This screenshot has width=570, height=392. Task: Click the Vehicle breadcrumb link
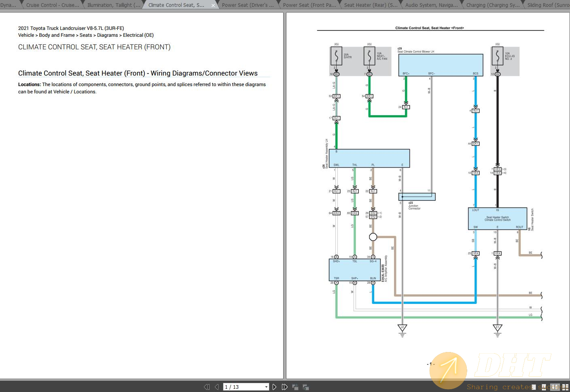pos(26,35)
